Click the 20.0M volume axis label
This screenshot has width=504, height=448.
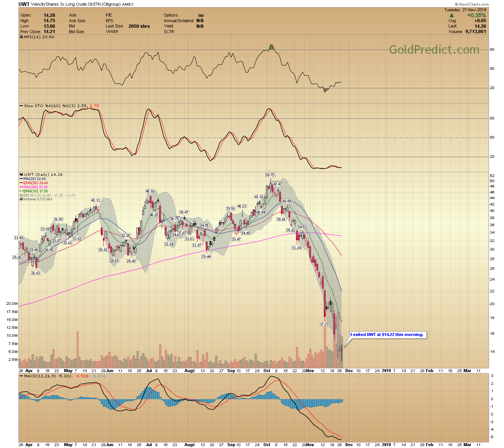pos(12,304)
